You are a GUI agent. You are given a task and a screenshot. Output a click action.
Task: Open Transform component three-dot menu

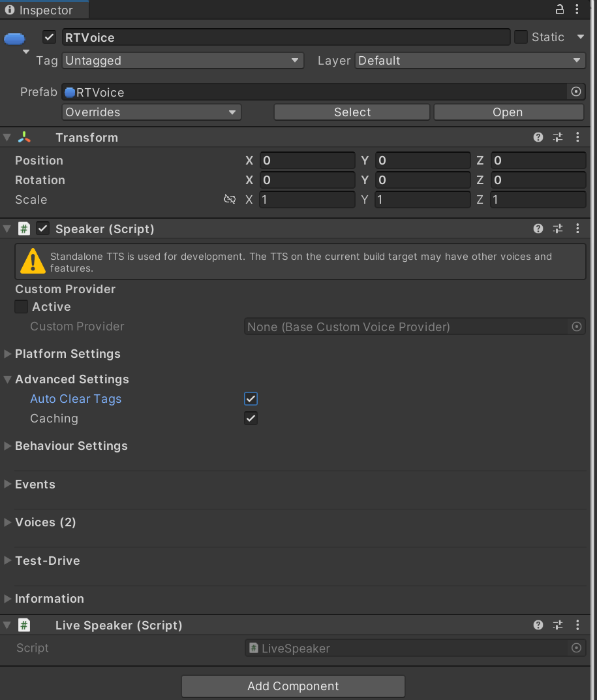(577, 137)
